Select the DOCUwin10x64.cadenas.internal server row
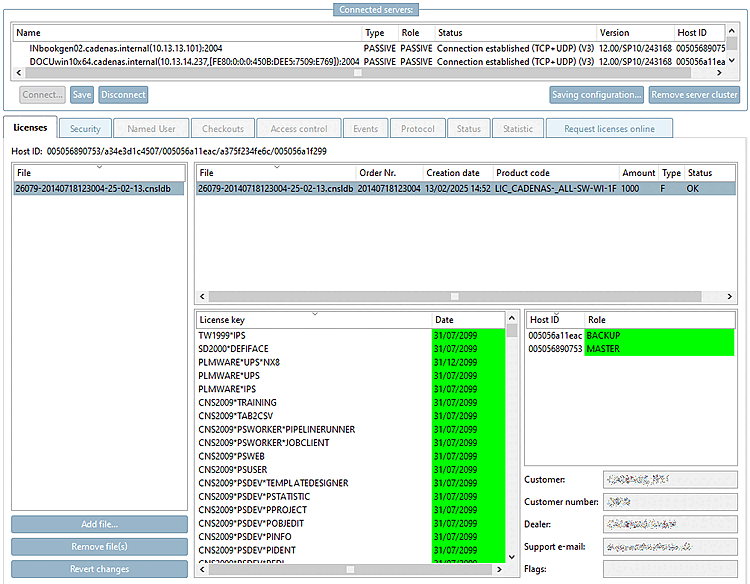 (190, 61)
